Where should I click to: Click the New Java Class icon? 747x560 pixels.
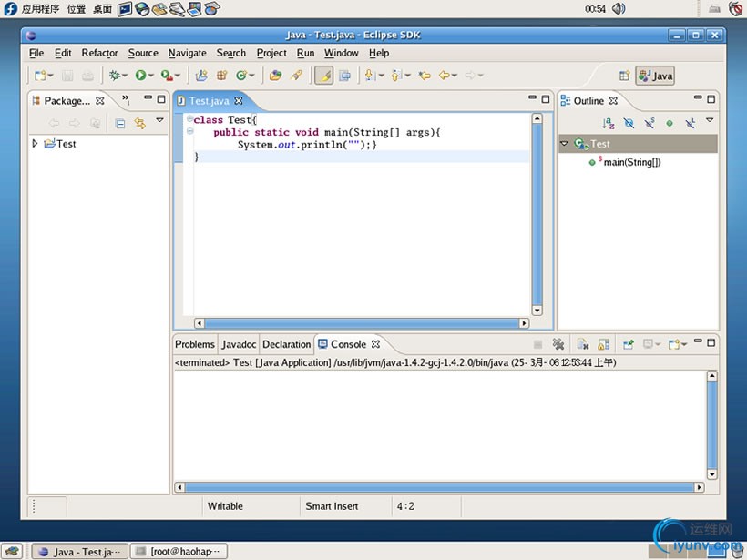[241, 76]
